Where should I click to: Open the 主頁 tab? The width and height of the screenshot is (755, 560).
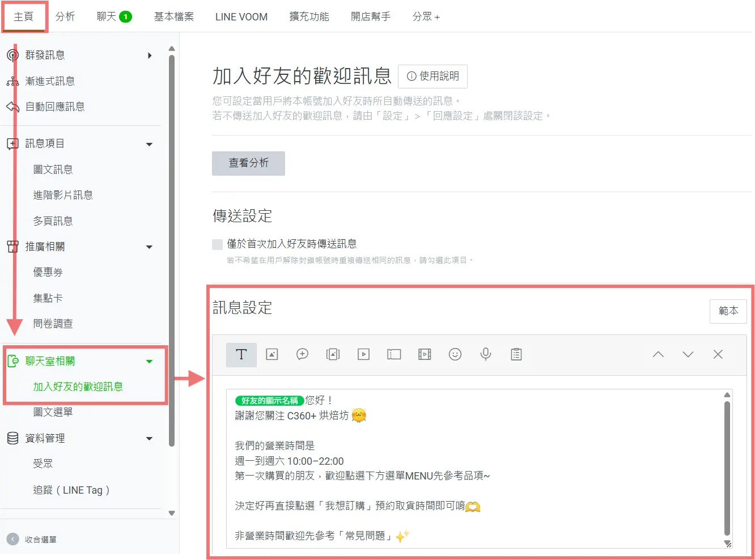coord(24,16)
